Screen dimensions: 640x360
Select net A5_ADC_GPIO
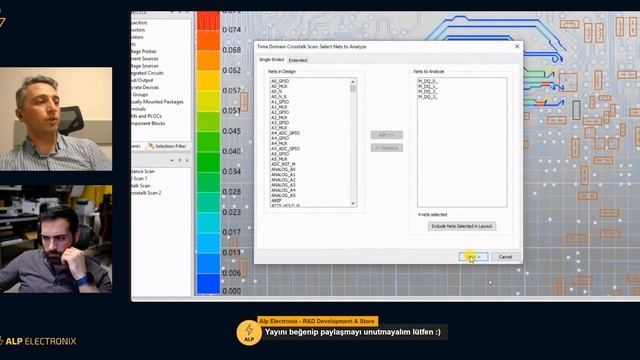point(285,149)
